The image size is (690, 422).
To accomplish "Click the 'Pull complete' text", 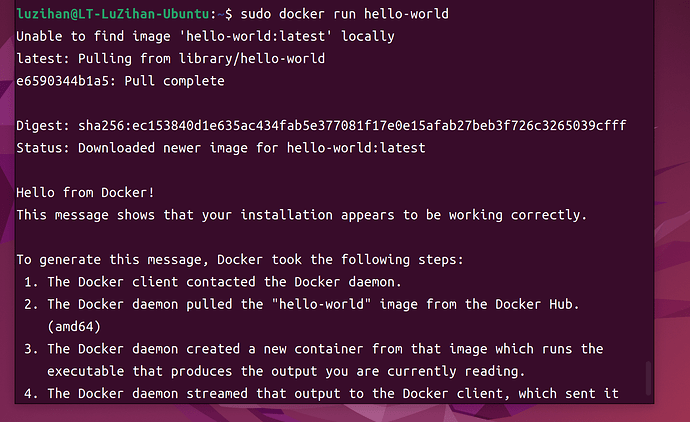I will click(x=174, y=81).
